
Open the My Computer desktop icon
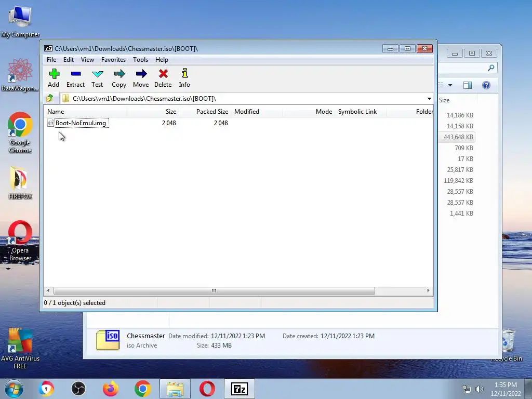[20, 21]
